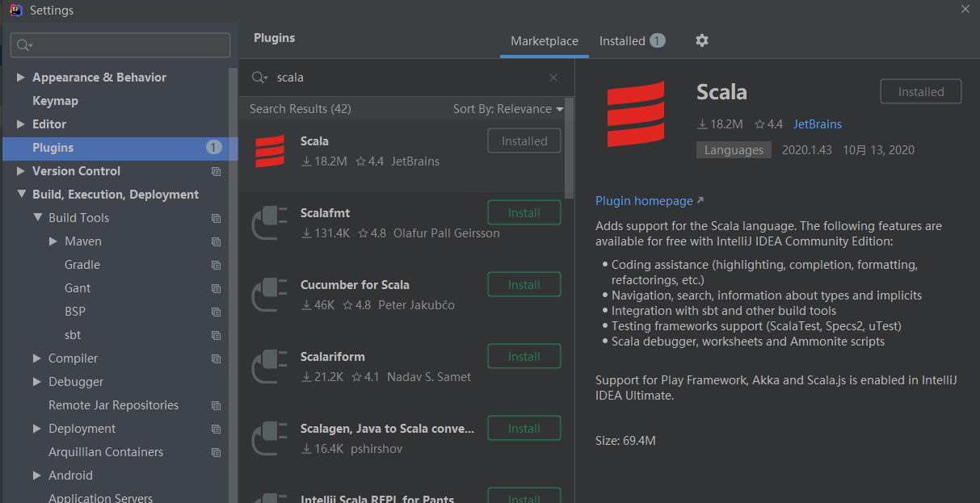
Task: Expand the Version Control node
Action: pos(21,171)
